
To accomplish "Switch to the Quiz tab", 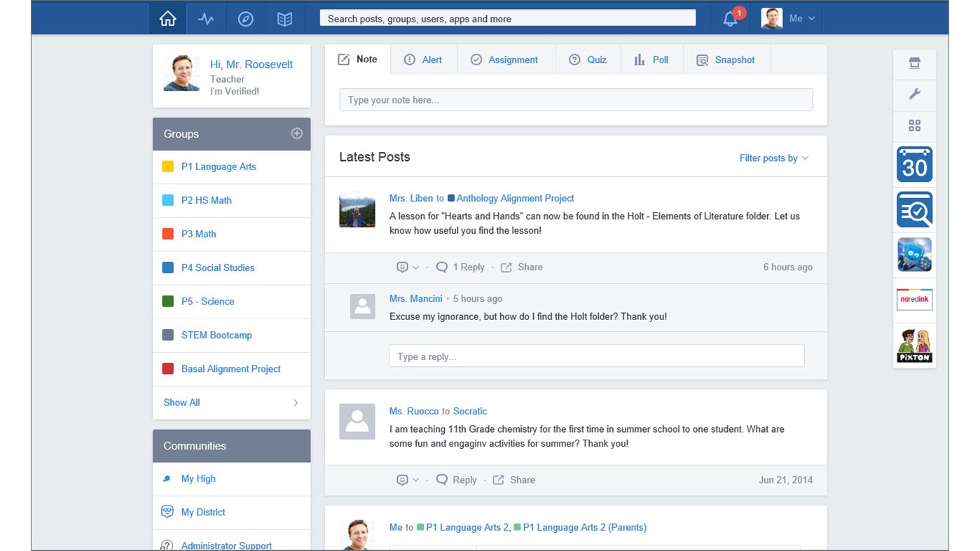I will (x=588, y=60).
